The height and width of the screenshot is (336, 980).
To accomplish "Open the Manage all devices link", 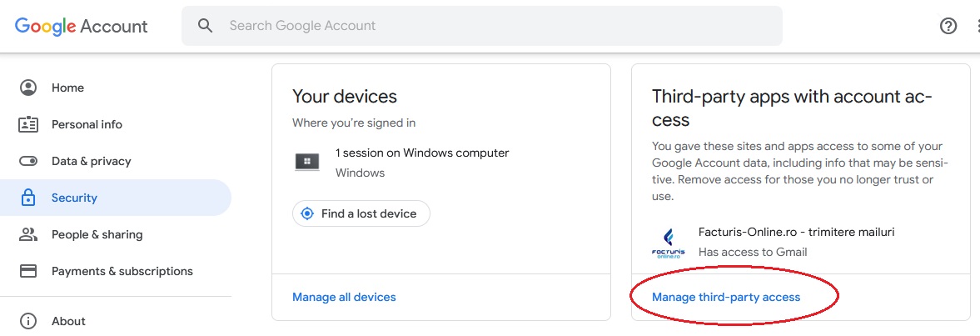I will 345,297.
